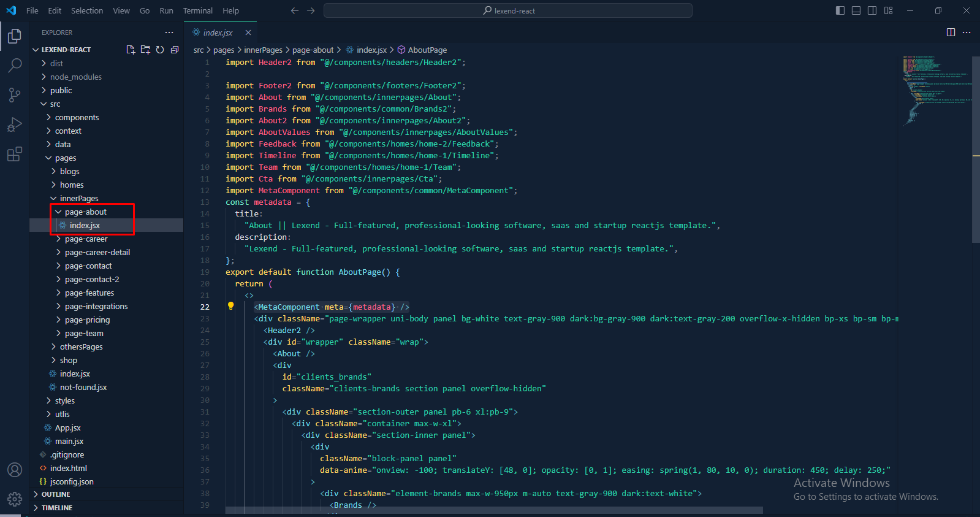Click the New File icon in Explorer
980x517 pixels.
[131, 50]
